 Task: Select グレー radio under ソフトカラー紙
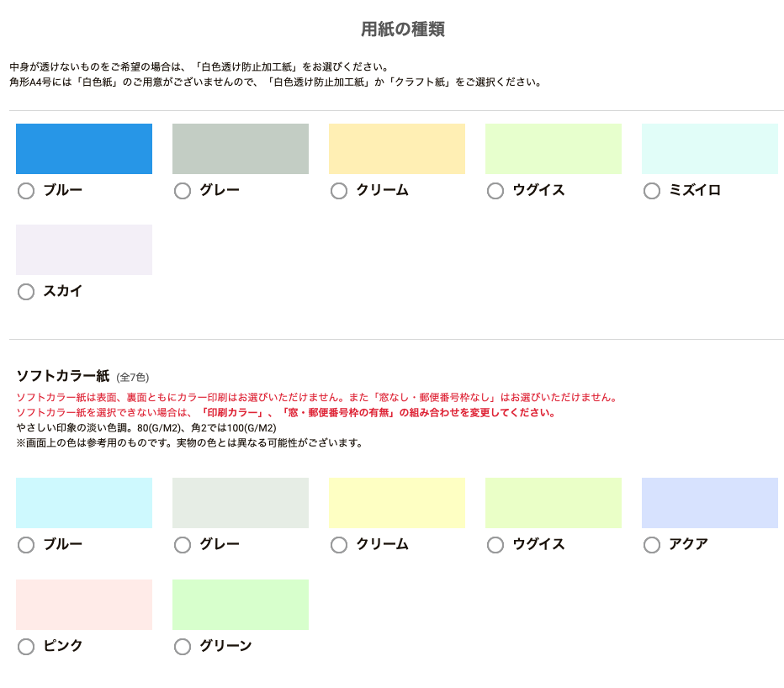tap(183, 545)
